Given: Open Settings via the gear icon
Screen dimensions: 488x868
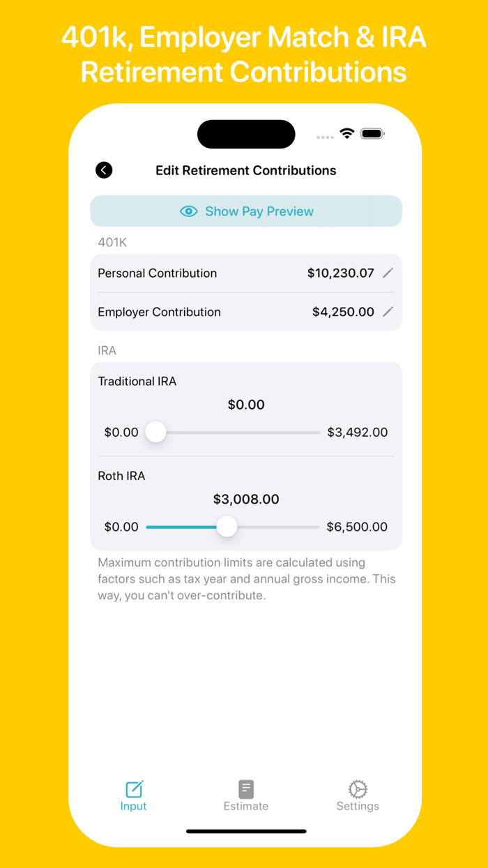Looking at the screenshot, I should click(358, 788).
